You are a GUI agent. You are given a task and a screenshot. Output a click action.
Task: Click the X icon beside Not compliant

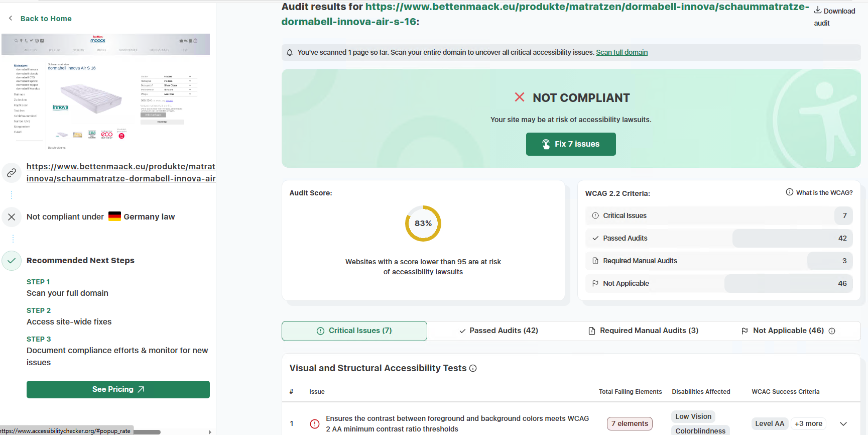pyautogui.click(x=12, y=217)
